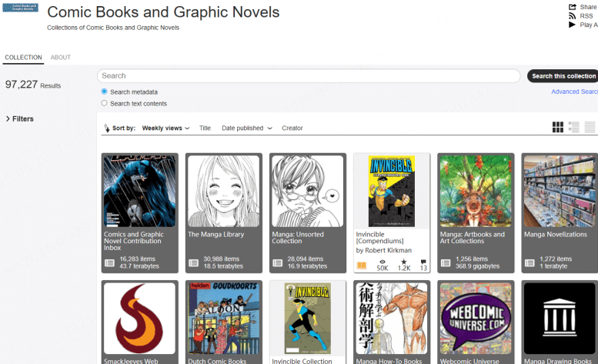Open the Invincible [Compendiums] title link

tap(379, 238)
